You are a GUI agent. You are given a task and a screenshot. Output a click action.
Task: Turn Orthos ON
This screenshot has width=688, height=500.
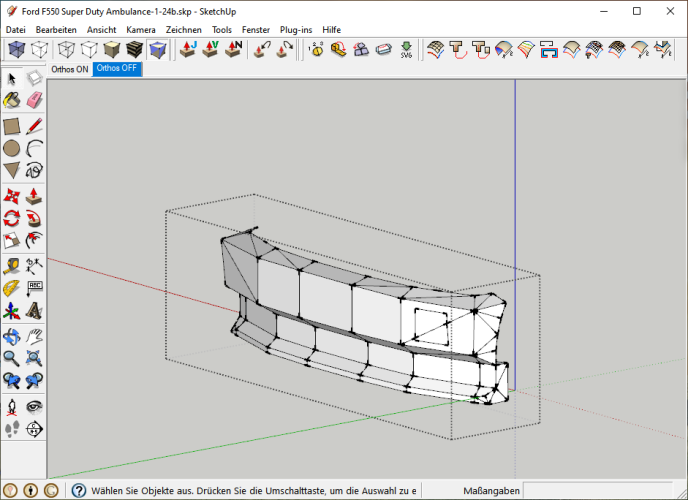(70, 69)
